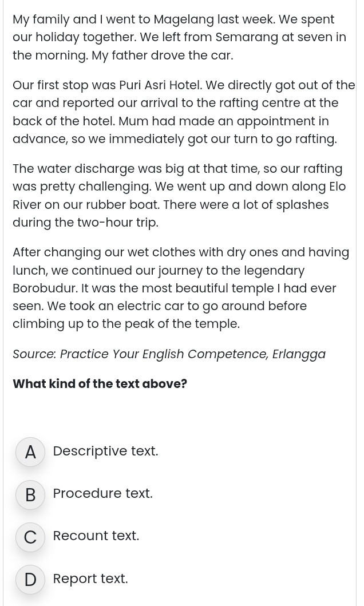The image size is (364, 606).
Task: Pick the C answer circle
Action: pyautogui.click(x=30, y=537)
